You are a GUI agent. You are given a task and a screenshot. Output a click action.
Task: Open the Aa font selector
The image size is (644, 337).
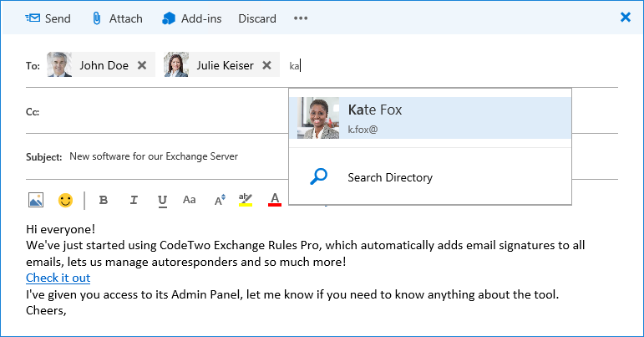[x=189, y=200]
